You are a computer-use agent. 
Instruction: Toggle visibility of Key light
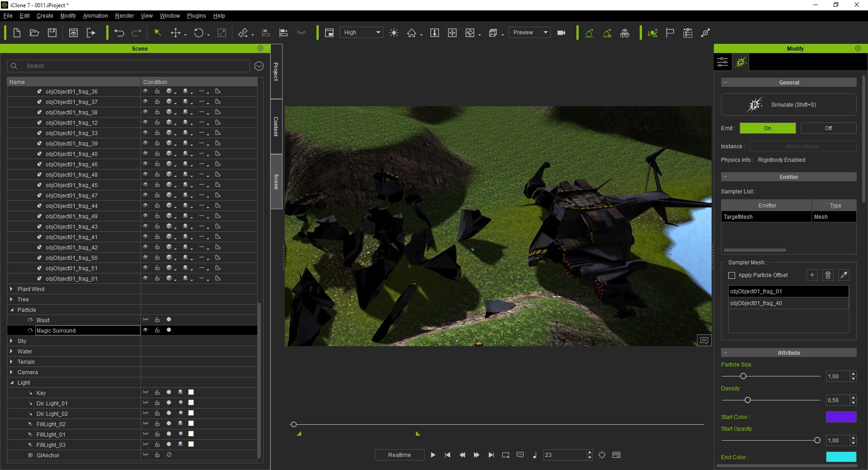pyautogui.click(x=146, y=392)
